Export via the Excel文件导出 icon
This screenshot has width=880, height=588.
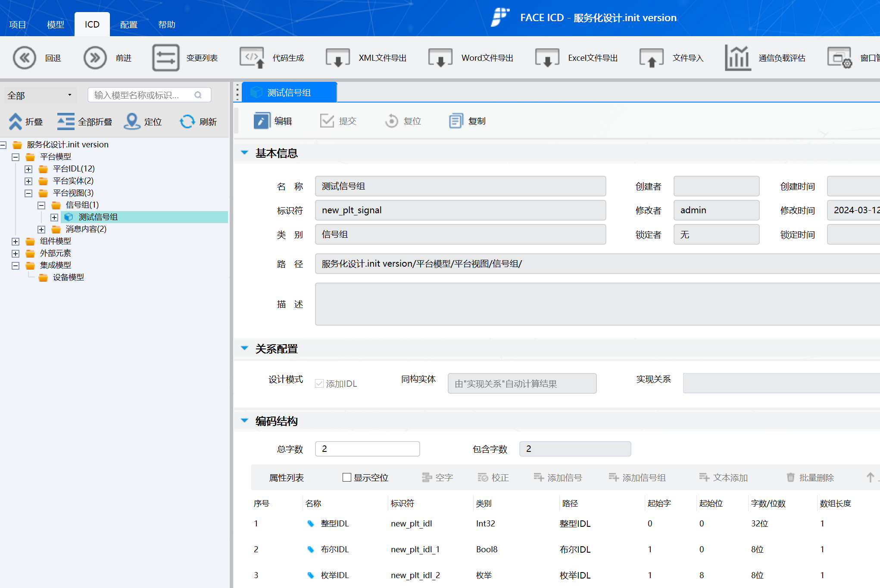pos(547,58)
